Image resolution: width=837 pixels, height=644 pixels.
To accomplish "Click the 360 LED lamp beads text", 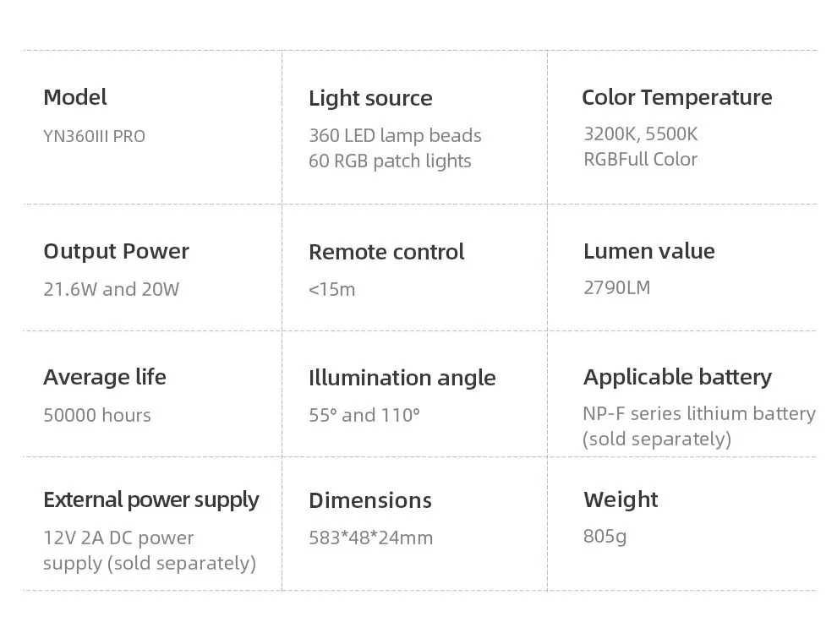I will [395, 135].
